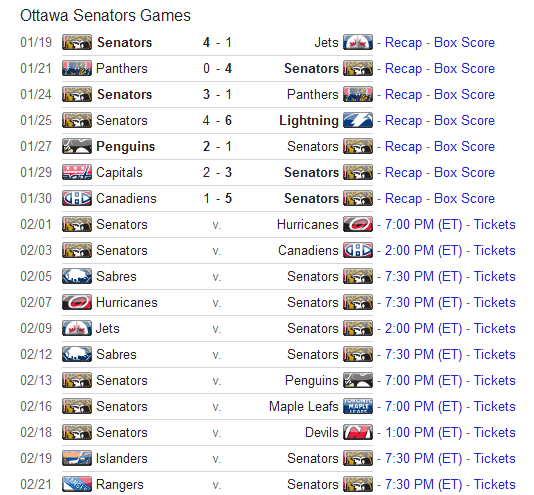This screenshot has width=534, height=495.
Task: Open Tickets link for 02/21 Rangers game
Action: 494,484
